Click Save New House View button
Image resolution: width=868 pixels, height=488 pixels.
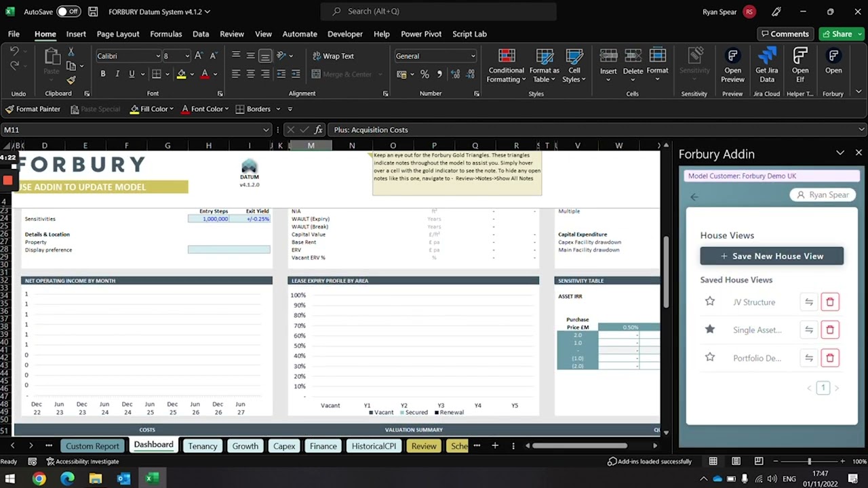click(x=772, y=256)
